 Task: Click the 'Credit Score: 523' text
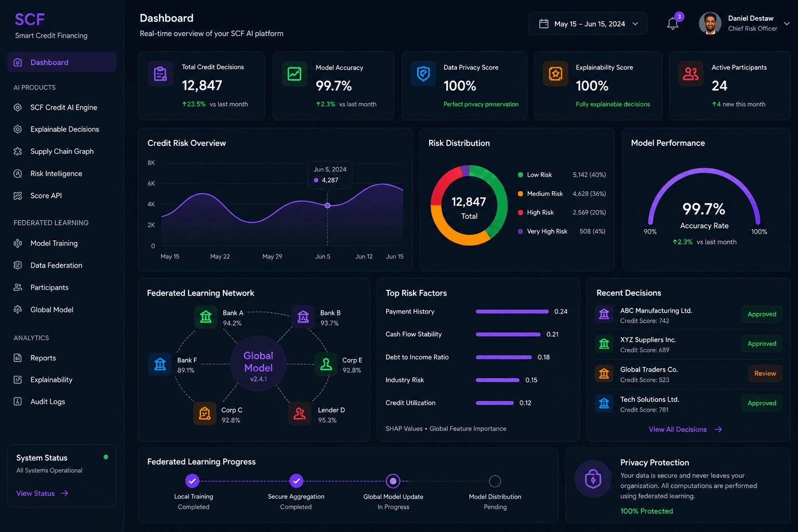pyautogui.click(x=645, y=380)
